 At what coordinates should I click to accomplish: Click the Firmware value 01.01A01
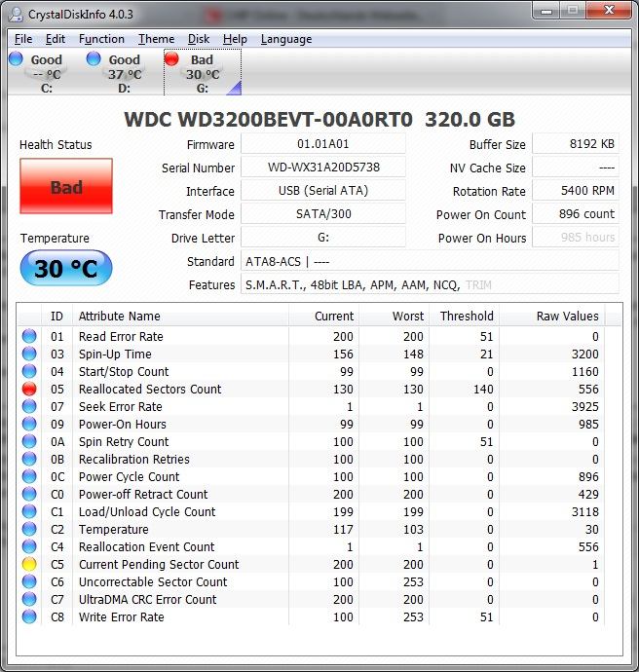pyautogui.click(x=323, y=144)
